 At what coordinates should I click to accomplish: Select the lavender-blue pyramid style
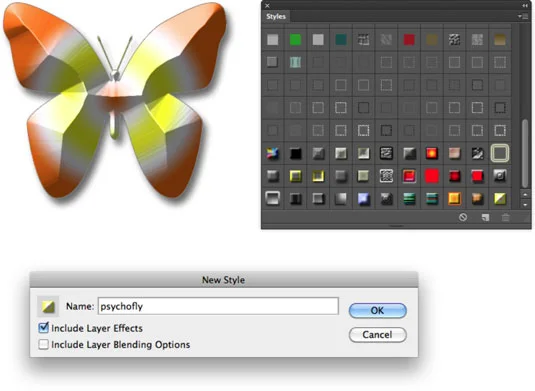pos(363,199)
